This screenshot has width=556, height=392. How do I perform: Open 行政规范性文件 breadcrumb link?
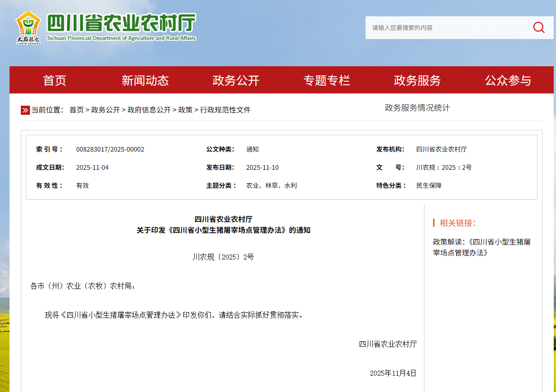point(225,110)
